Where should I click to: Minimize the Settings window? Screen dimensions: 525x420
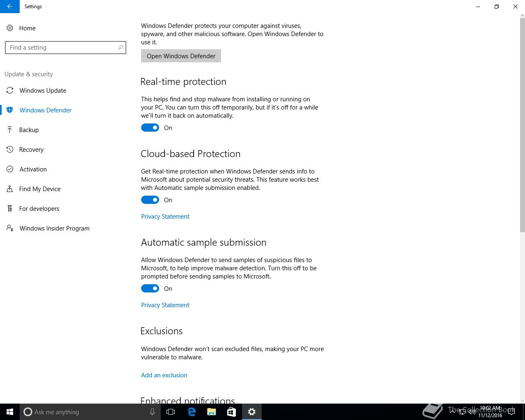478,7
